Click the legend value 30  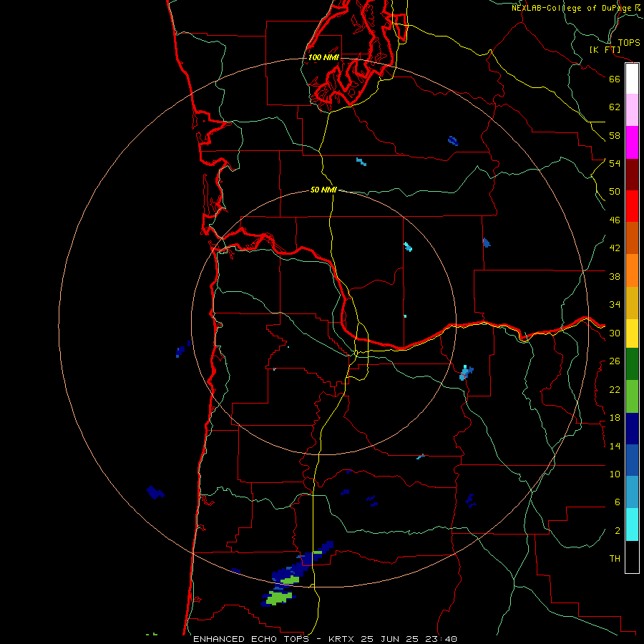pos(615,333)
